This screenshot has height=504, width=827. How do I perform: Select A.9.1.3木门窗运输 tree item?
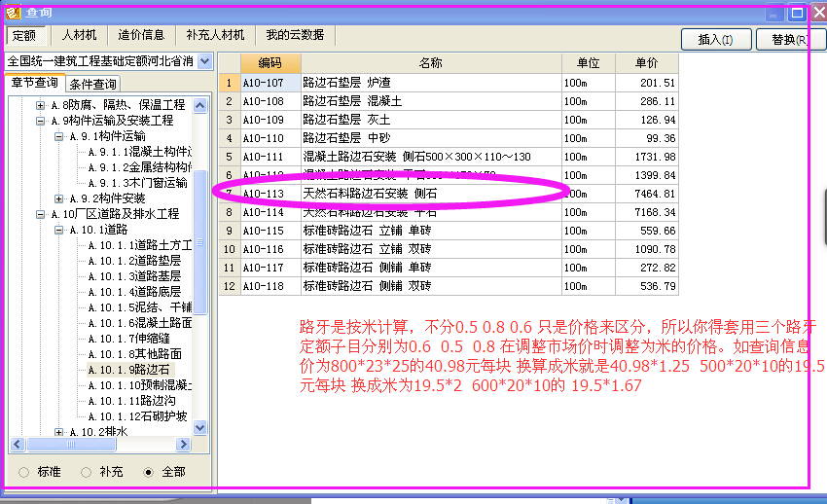point(137,183)
